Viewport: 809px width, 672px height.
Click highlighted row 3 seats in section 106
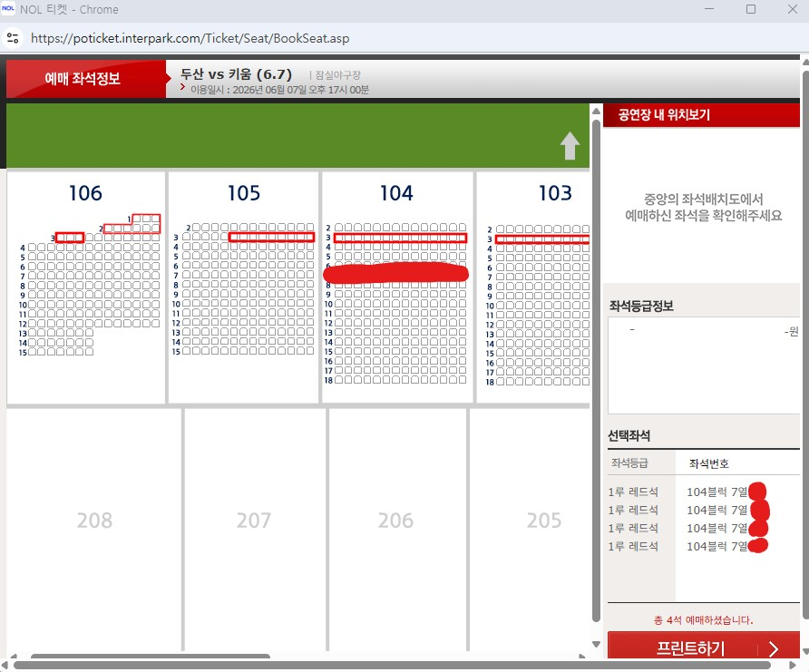pyautogui.click(x=70, y=238)
